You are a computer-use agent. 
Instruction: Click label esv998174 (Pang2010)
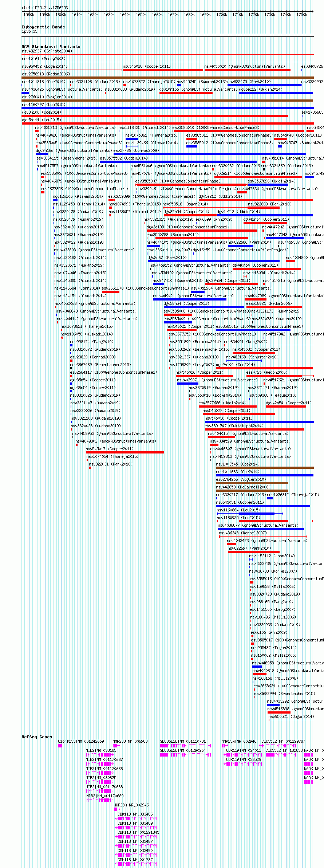tap(92, 342)
